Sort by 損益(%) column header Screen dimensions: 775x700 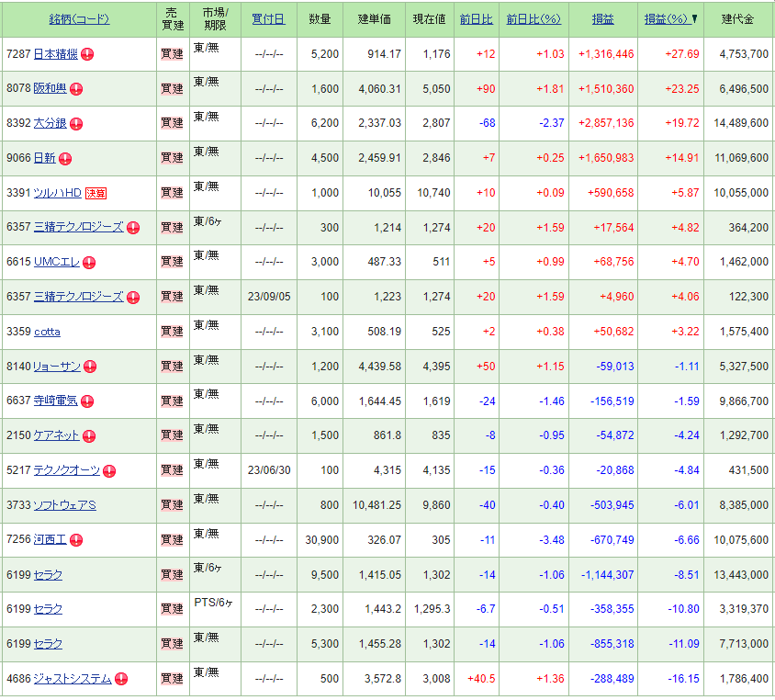(x=666, y=19)
